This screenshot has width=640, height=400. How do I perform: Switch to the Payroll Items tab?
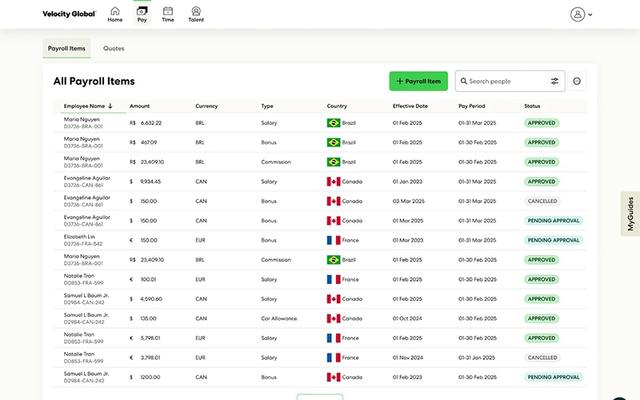pos(67,49)
